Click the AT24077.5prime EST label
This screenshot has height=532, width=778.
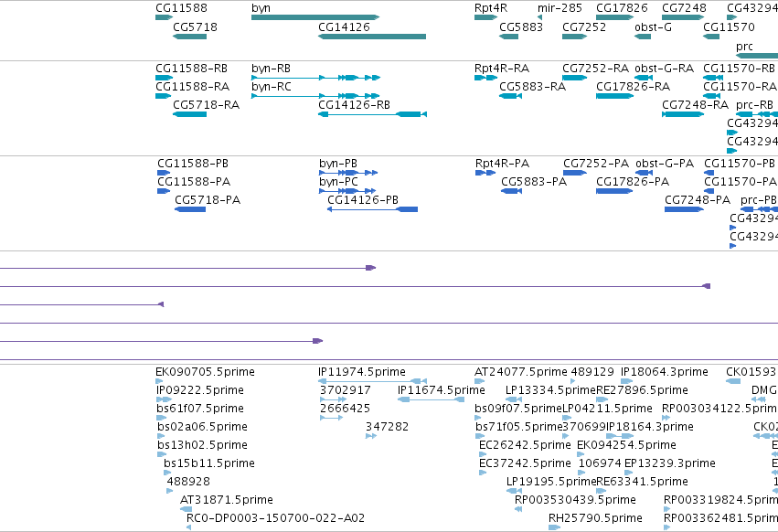[x=521, y=372]
